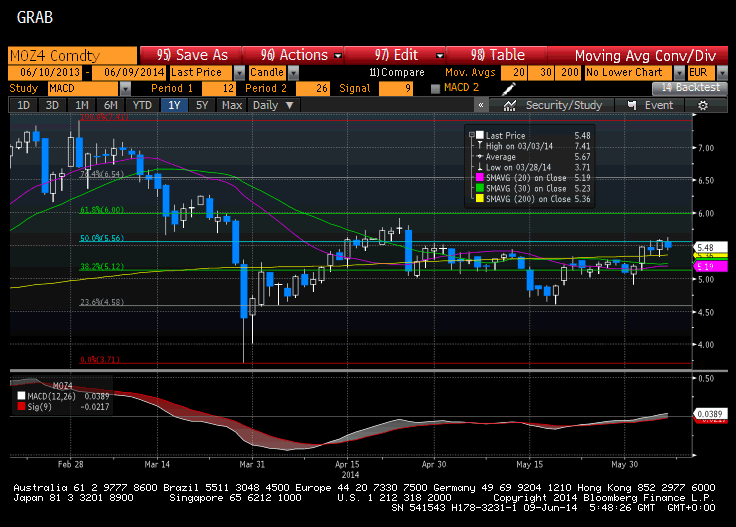
Task: Select the 1M range tab
Action: [x=82, y=105]
